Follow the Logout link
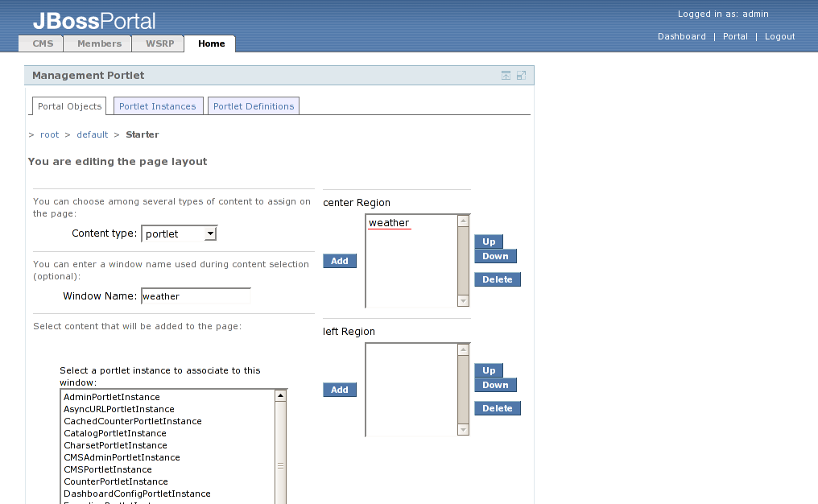The image size is (818, 504). coord(779,36)
